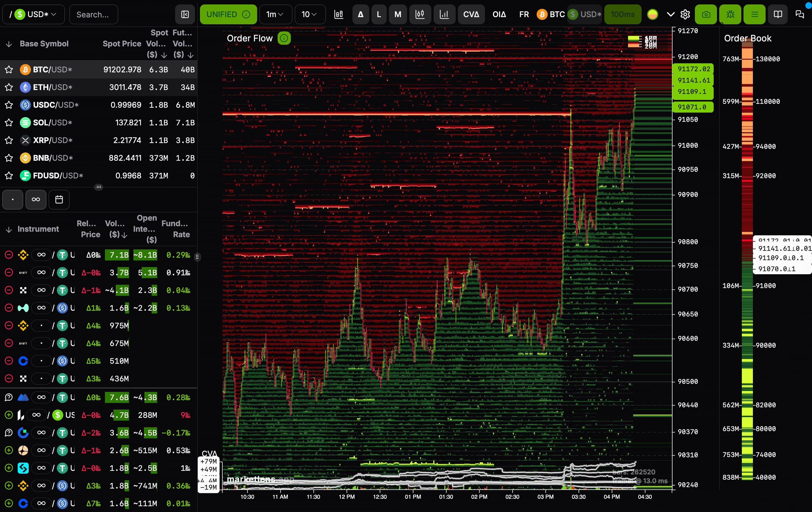Image resolution: width=812 pixels, height=512 pixels.
Task: Favorite the SOL/USD pair star
Action: [9, 123]
